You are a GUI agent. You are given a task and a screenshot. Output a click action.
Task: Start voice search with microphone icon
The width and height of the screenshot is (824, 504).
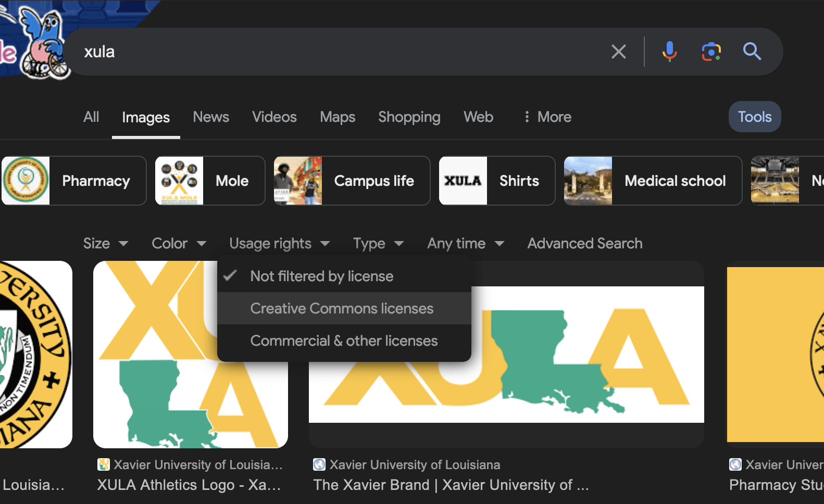click(669, 52)
